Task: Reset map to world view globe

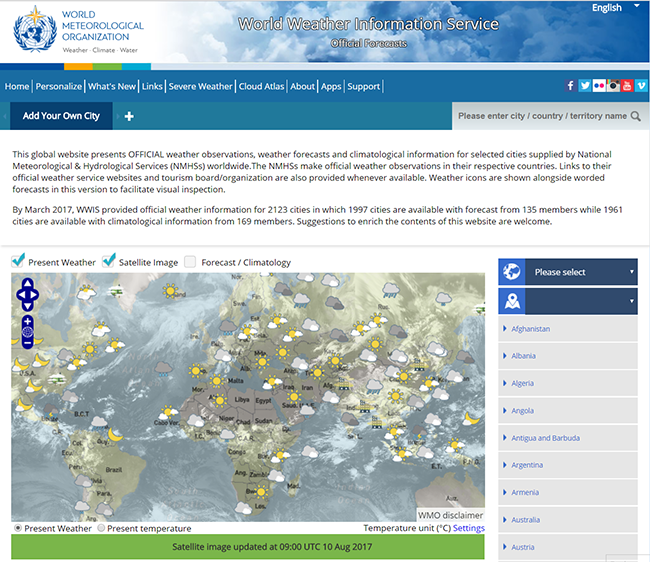Action: point(27,332)
